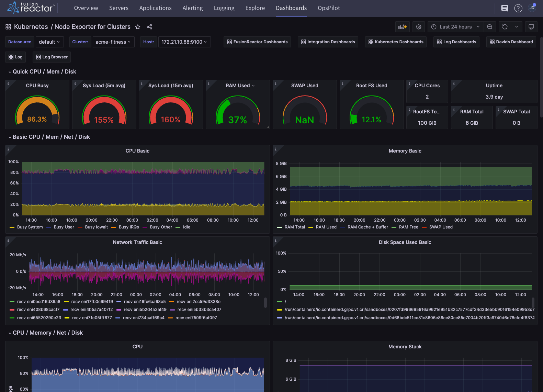543x392 pixels.
Task: Open the help question mark icon
Action: click(518, 8)
